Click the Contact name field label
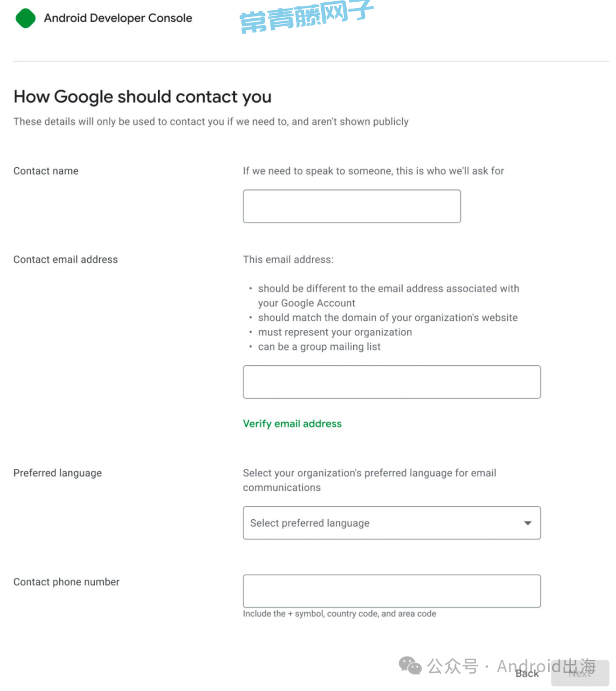 click(x=46, y=171)
